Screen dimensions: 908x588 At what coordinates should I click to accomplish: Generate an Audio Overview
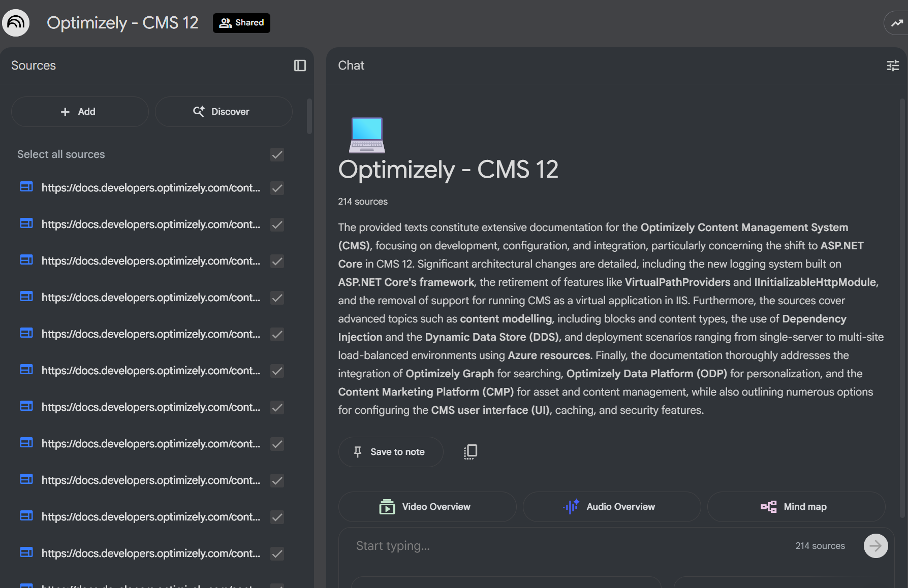coord(611,507)
